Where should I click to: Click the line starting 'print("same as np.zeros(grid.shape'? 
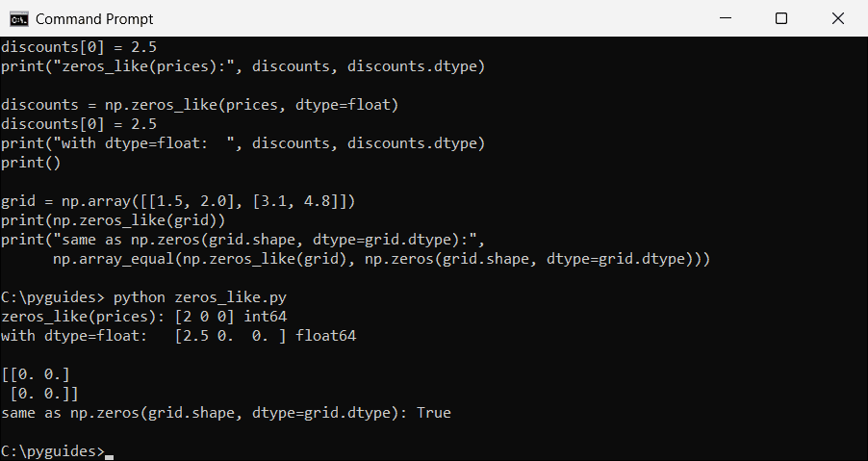tap(243, 240)
